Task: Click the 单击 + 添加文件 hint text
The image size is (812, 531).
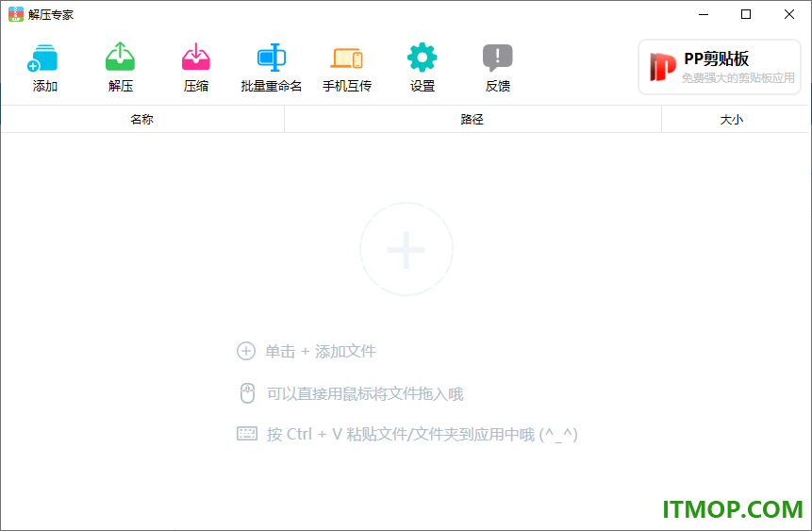Action: pos(321,351)
